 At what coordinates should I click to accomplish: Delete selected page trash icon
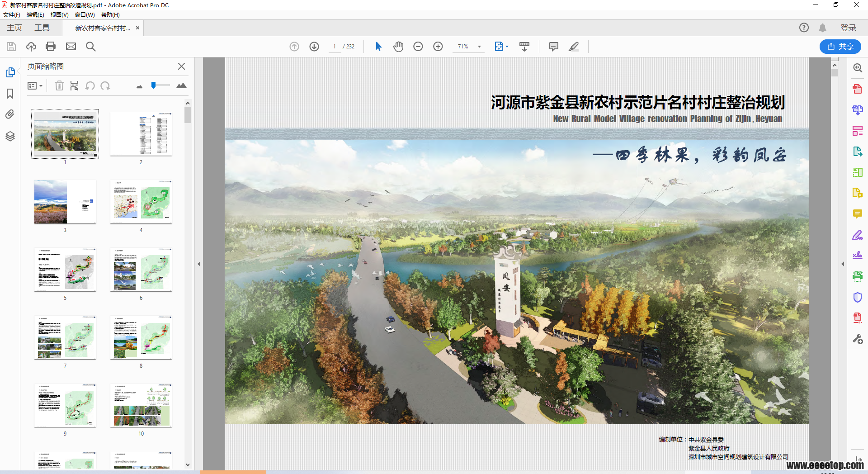pos(59,85)
